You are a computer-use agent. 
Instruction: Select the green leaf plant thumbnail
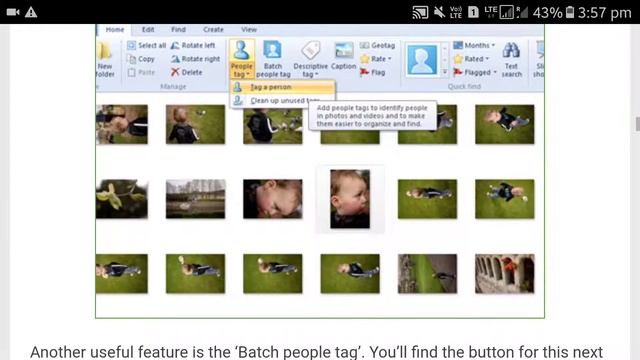point(122,199)
